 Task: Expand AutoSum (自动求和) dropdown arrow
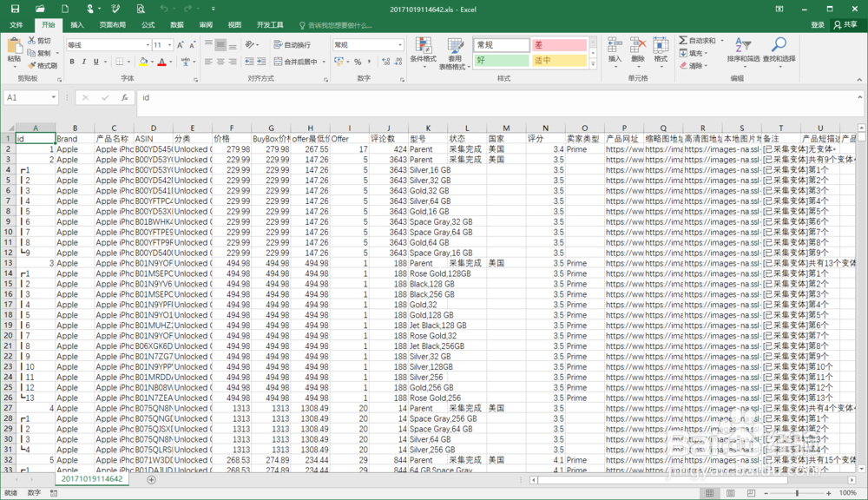(x=722, y=41)
